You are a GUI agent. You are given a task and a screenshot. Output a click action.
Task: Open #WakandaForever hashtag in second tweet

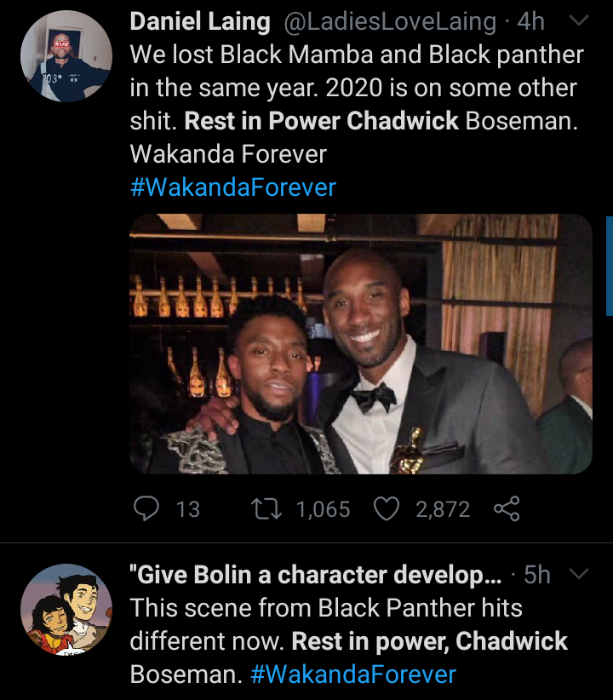(353, 674)
